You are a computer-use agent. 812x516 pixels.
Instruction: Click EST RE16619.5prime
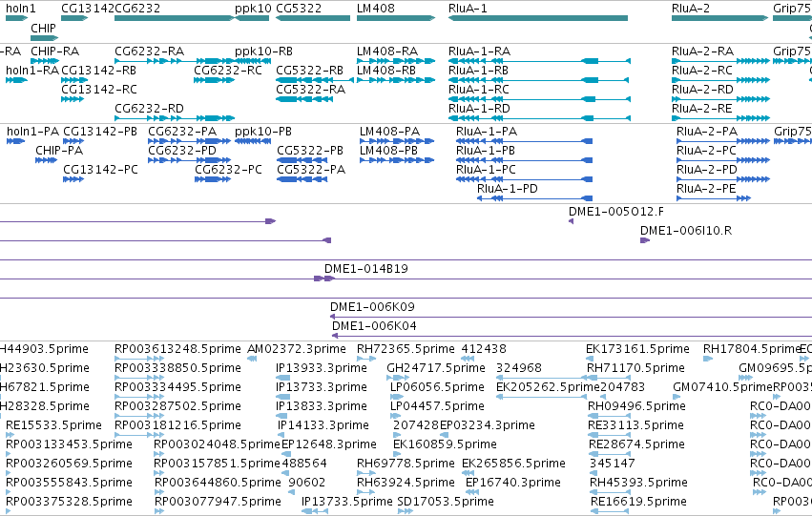610,511
